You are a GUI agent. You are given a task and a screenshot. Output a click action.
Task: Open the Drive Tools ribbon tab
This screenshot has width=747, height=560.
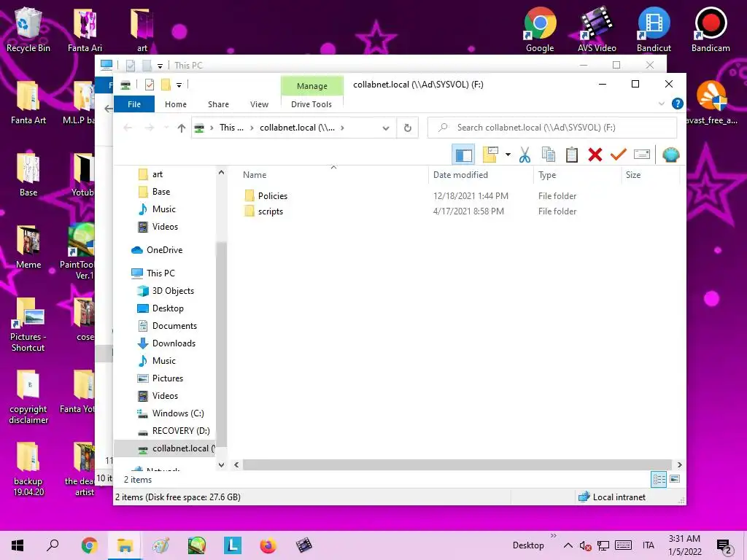click(311, 104)
